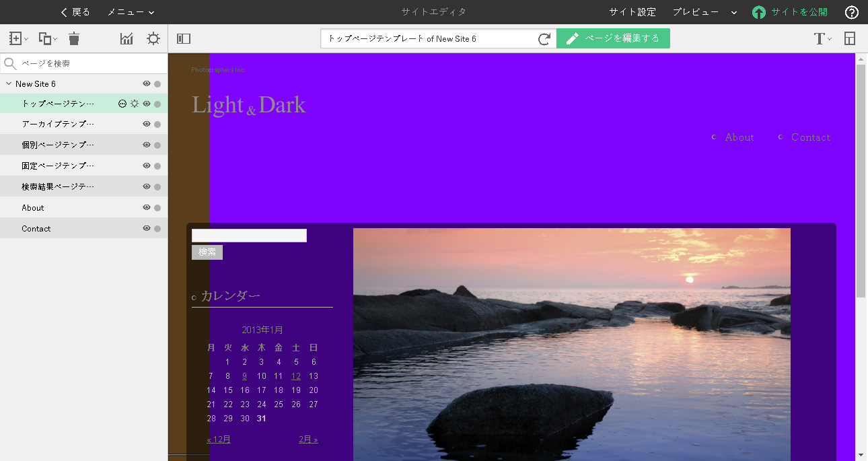Open the メニュー dropdown
The height and width of the screenshot is (461, 868).
coord(131,12)
